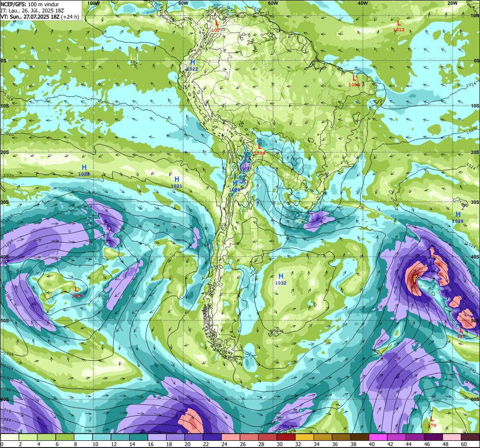
Task: Click the legend value 36
Action: click(335, 444)
